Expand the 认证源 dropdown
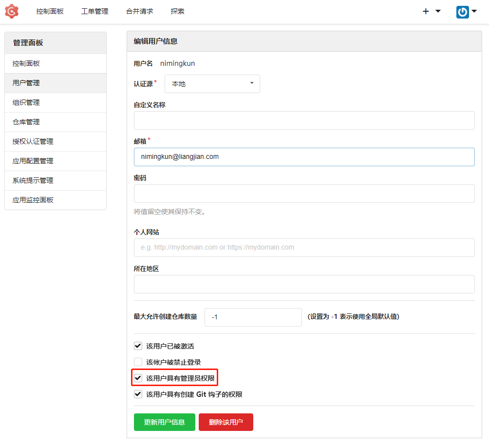 coord(212,84)
